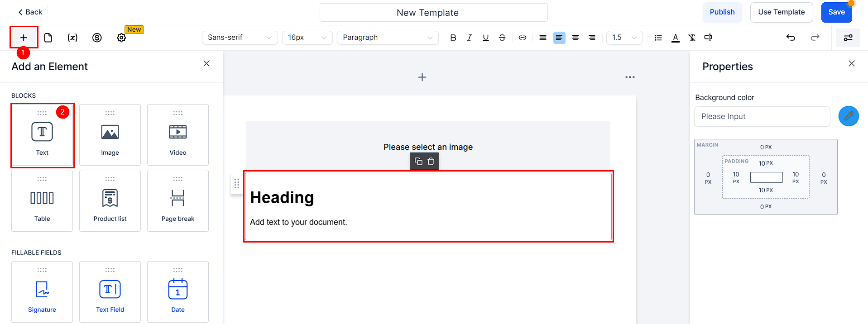The image size is (868, 324).
Task: Close the Properties panel
Action: 852,63
